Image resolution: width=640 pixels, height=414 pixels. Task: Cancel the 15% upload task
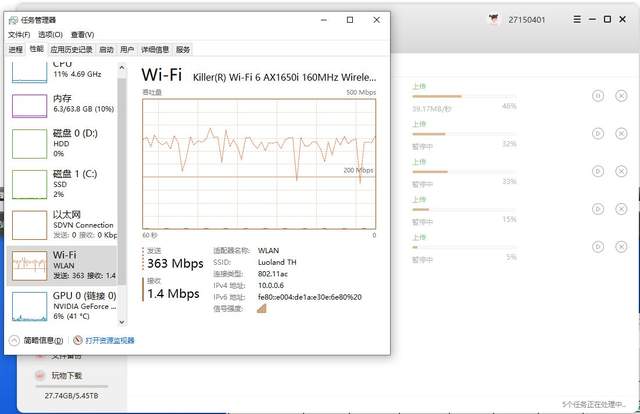[621, 209]
